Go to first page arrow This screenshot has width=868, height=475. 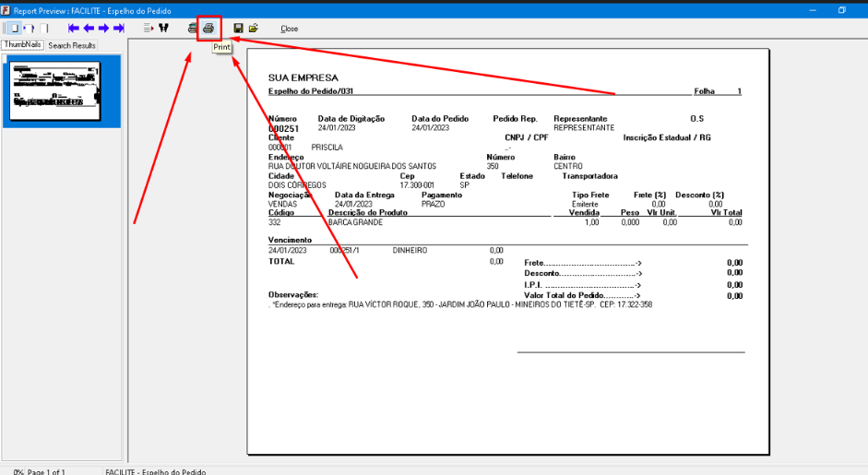click(74, 29)
